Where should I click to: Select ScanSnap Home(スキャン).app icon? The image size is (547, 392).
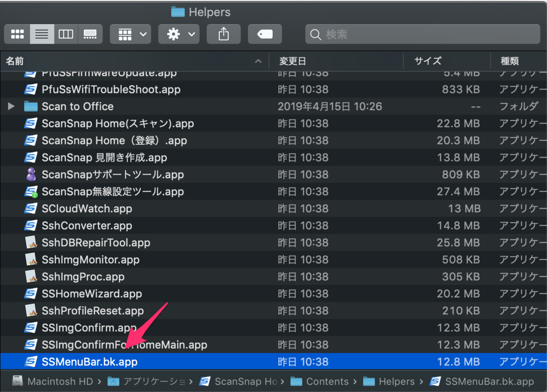[31, 123]
